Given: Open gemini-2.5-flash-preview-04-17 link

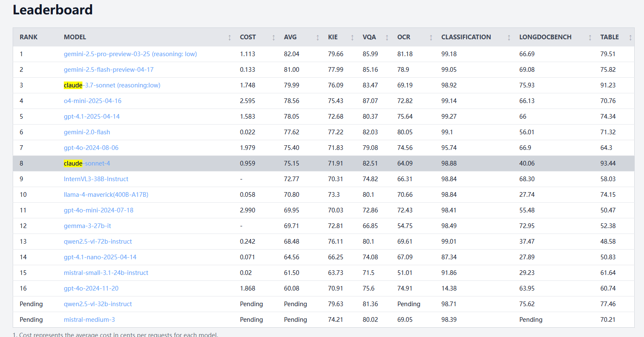Looking at the screenshot, I should point(109,70).
